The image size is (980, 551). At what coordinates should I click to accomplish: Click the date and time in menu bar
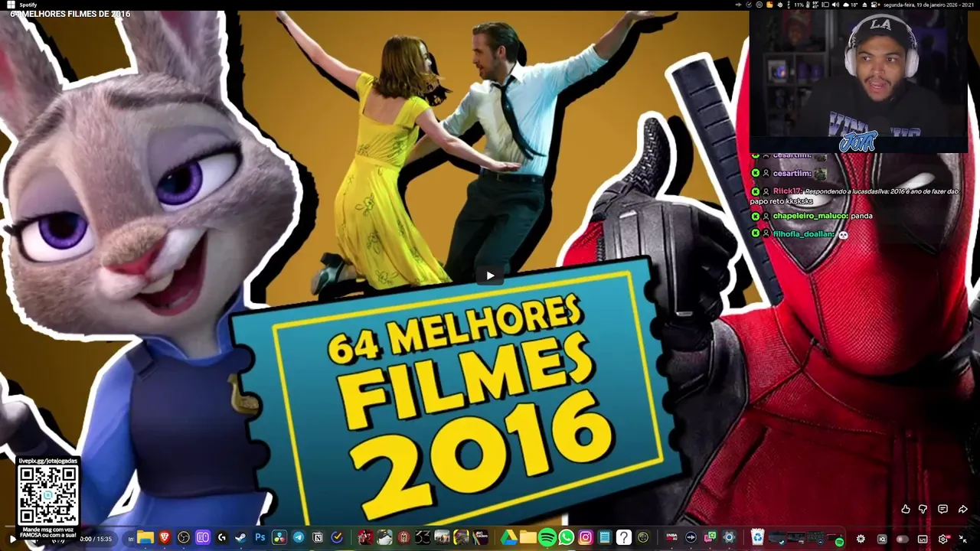[929, 5]
